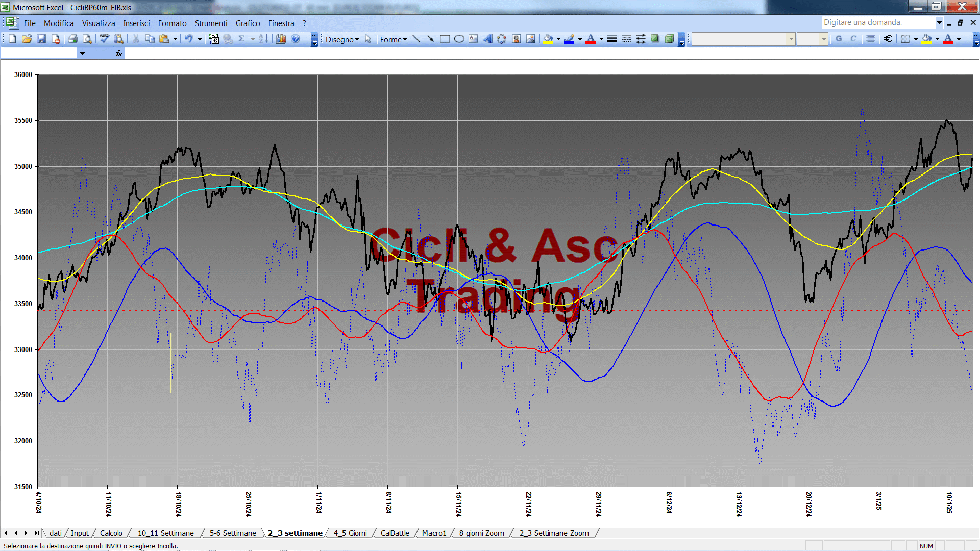Jump to the first sheet tab
Image resolution: width=980 pixels, height=551 pixels.
[x=6, y=533]
